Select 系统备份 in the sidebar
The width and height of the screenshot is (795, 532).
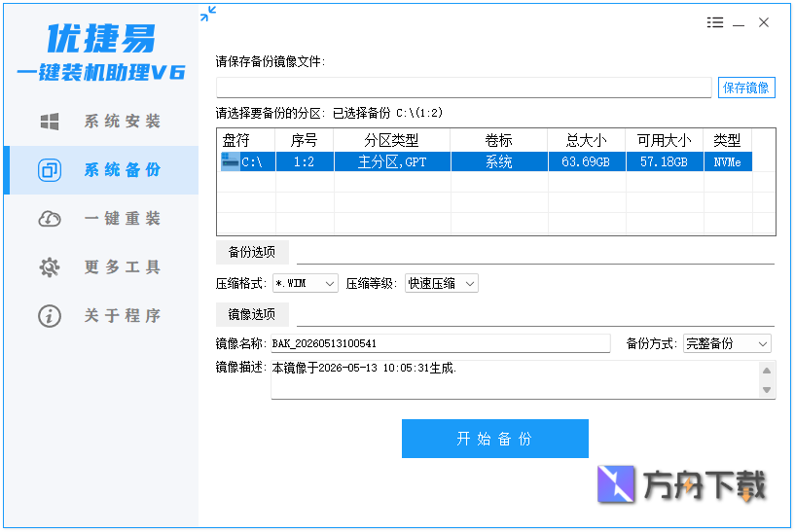pyautogui.click(x=101, y=170)
